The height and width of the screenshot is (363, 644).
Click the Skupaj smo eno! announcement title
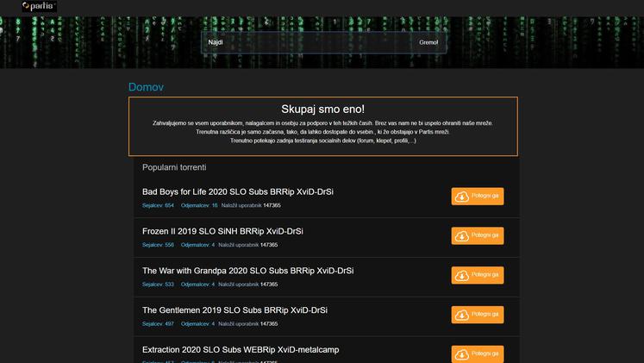click(x=322, y=110)
